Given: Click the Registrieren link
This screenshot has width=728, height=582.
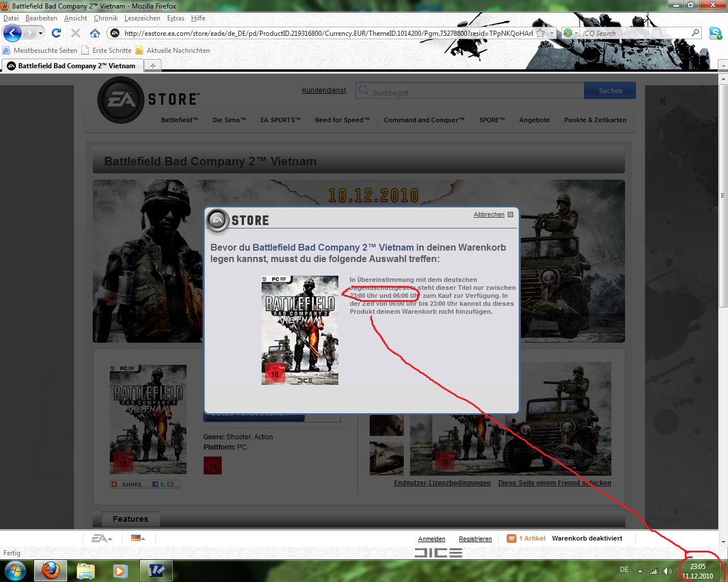Looking at the screenshot, I should (x=475, y=539).
